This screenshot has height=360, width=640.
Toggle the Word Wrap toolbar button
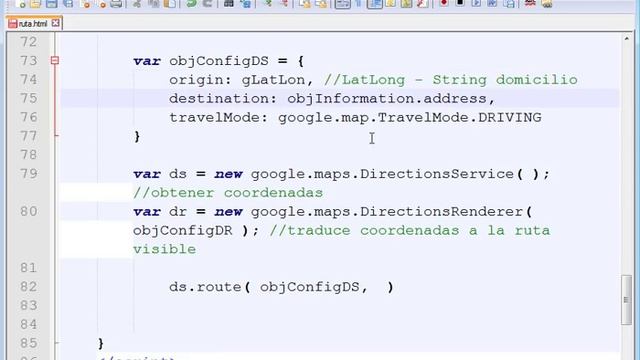pos(342,4)
